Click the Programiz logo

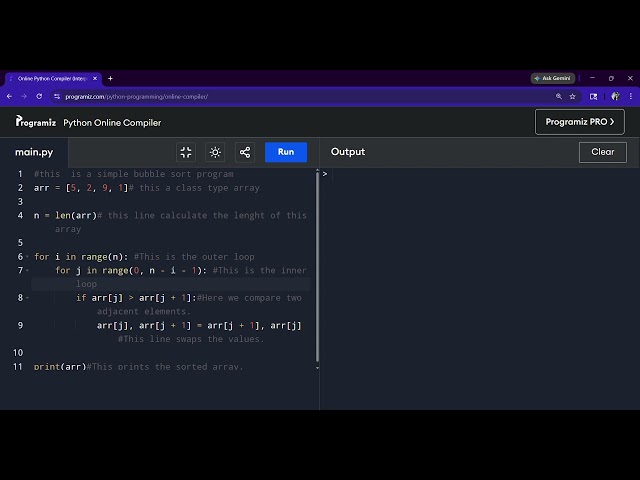[x=36, y=122]
